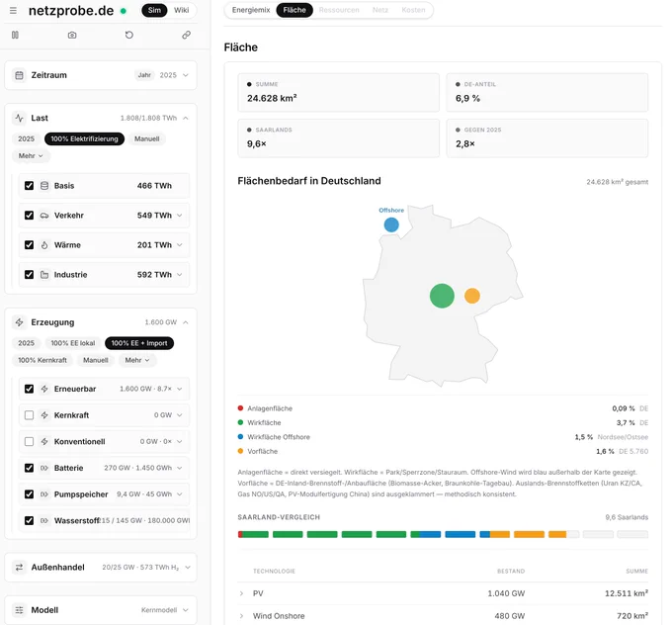Click the Batterie storage icon

44,468
